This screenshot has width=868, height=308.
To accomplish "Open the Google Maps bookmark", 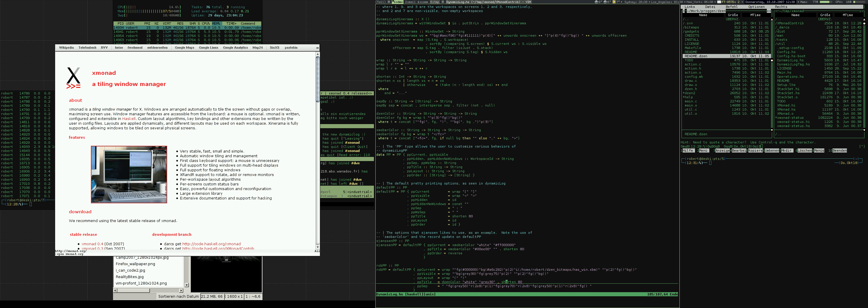I will tap(184, 48).
